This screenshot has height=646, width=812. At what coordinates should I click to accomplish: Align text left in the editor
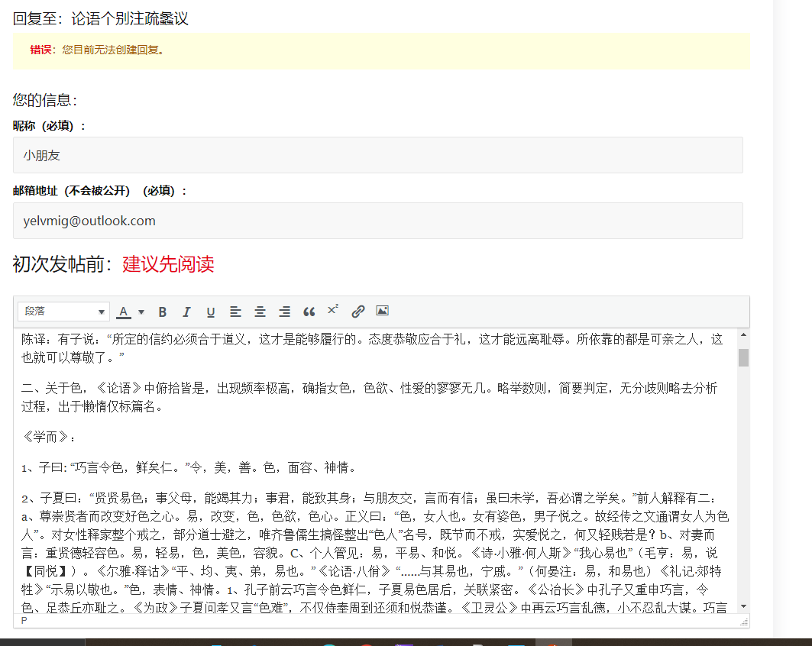click(x=235, y=312)
